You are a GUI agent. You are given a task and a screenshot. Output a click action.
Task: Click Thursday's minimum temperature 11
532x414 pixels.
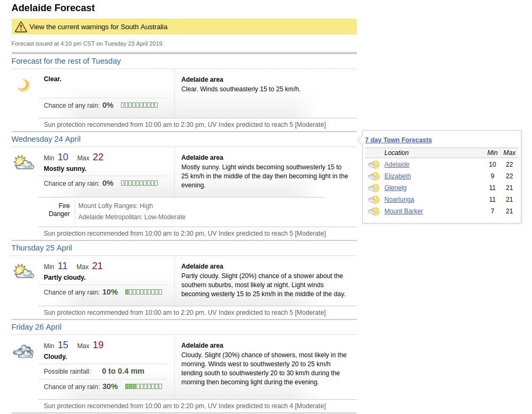tap(63, 266)
